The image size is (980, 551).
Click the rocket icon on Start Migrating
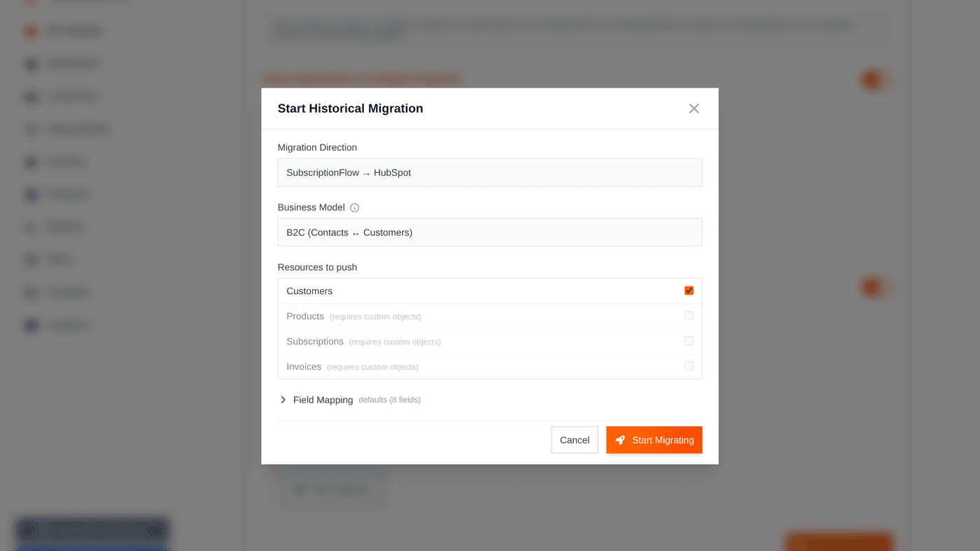pos(620,440)
